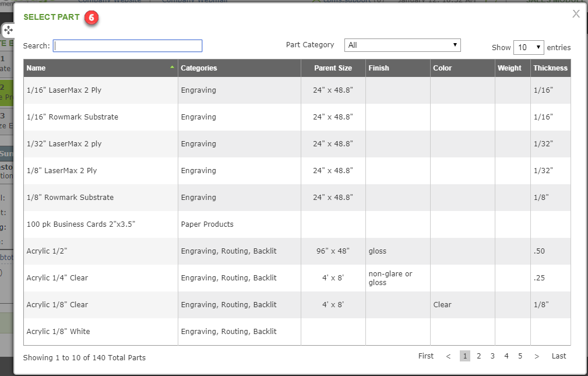
Task: Sort by Parent Size column header
Action: click(333, 68)
